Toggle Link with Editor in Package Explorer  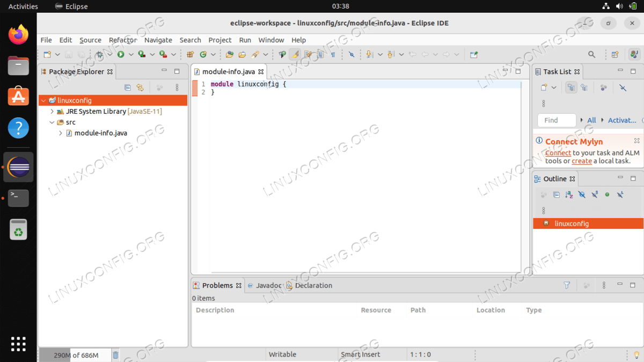pyautogui.click(x=140, y=88)
